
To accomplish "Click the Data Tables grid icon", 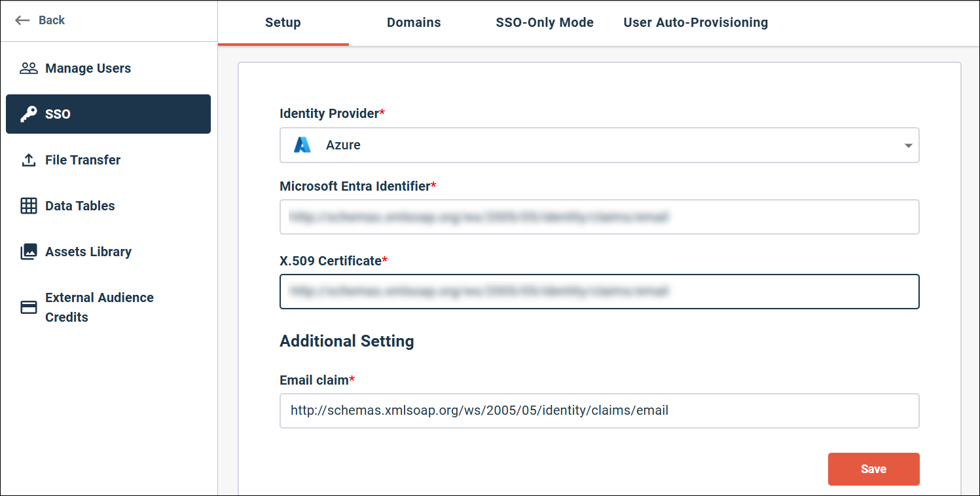I will pos(29,206).
